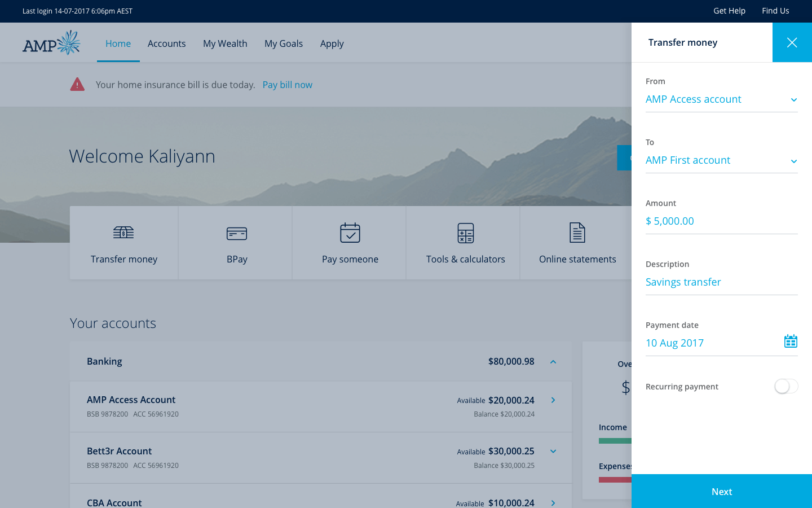Click the AMP logo
Screen dimensions: 812x508
click(51, 43)
